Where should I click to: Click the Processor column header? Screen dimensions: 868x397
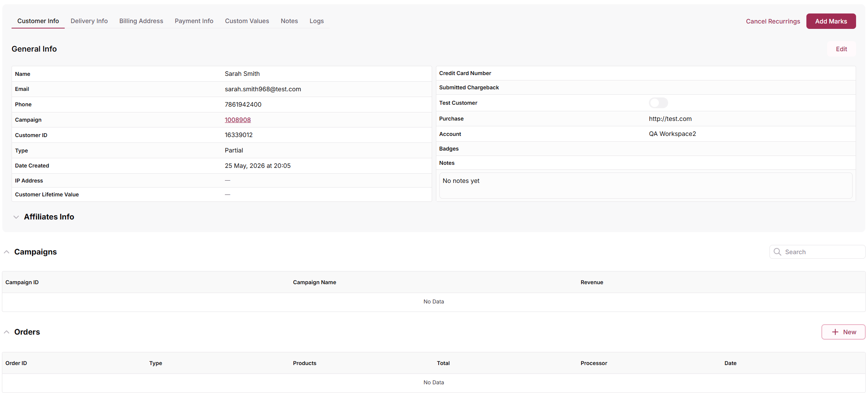click(x=593, y=363)
